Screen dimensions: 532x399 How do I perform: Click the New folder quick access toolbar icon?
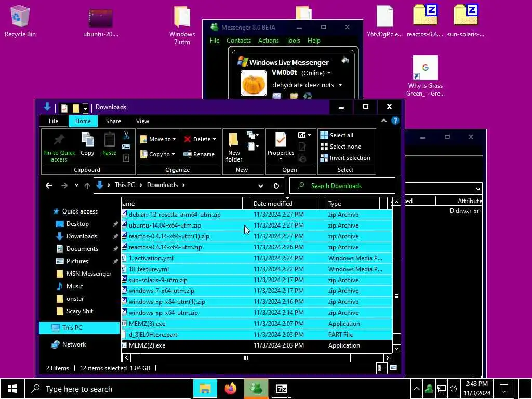(76, 108)
